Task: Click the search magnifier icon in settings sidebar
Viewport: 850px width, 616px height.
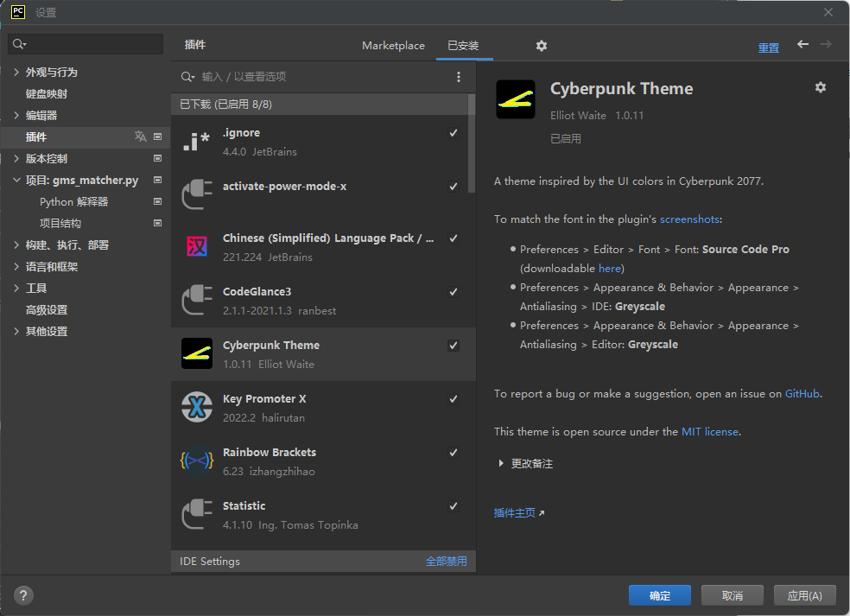Action: pyautogui.click(x=19, y=44)
